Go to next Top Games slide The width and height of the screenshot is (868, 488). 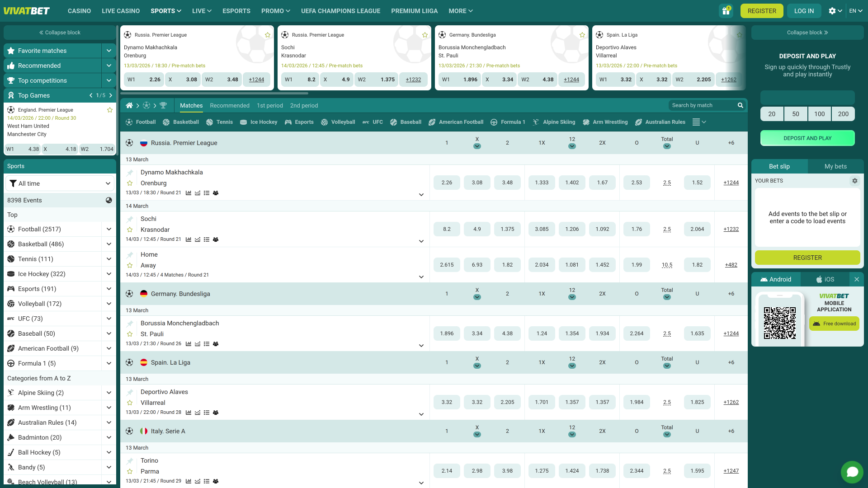111,95
